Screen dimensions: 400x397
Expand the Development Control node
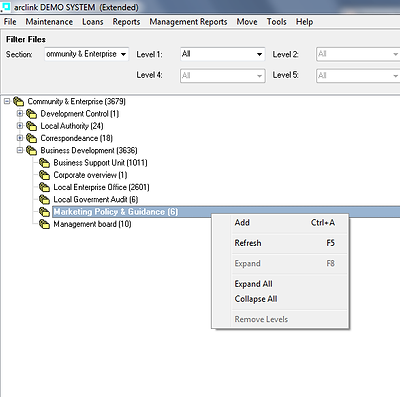[20, 113]
